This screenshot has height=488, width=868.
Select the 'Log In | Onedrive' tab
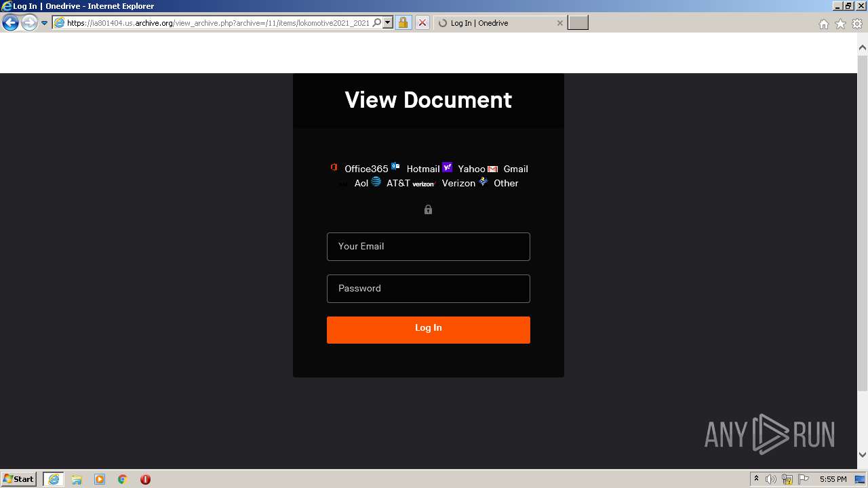(x=498, y=23)
